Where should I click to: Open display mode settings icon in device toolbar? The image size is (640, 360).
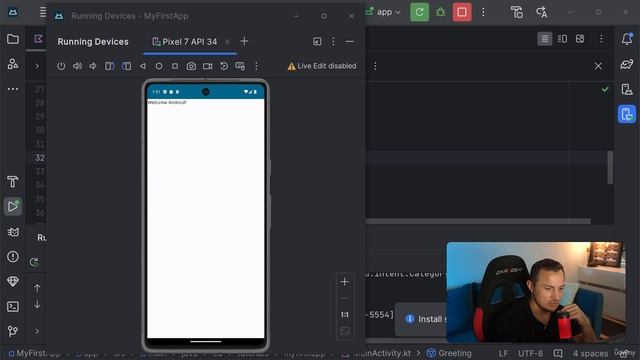pos(240,66)
